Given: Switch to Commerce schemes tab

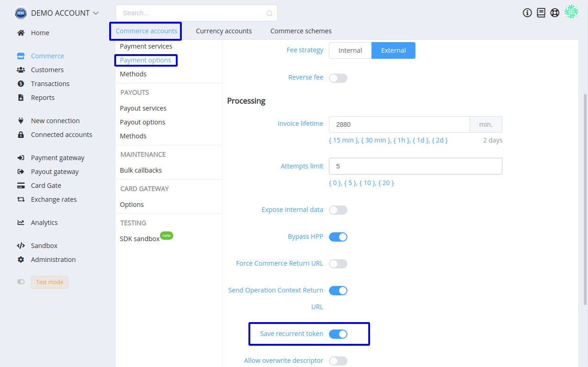Looking at the screenshot, I should 301,31.
